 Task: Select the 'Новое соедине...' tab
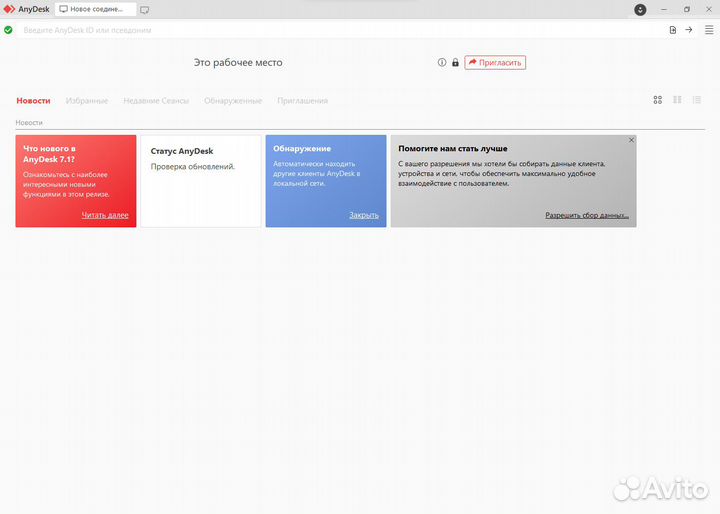pyautogui.click(x=96, y=9)
